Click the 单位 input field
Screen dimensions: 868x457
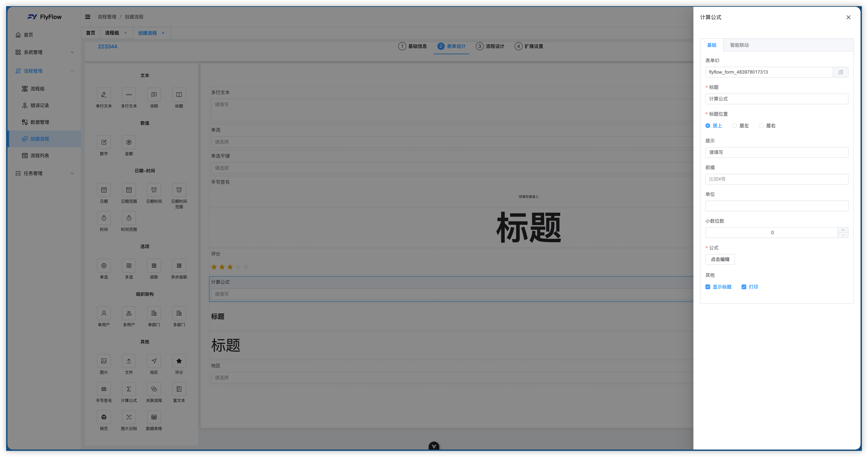(777, 206)
